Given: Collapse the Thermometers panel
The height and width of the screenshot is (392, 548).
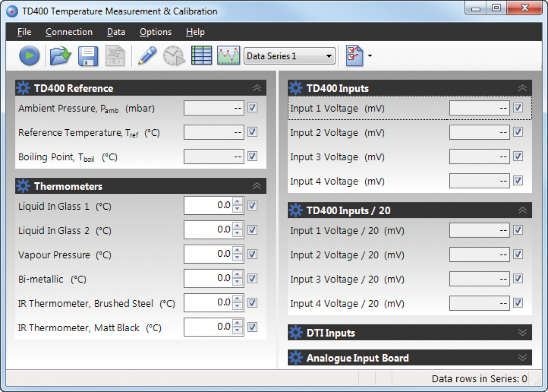Looking at the screenshot, I should click(257, 186).
